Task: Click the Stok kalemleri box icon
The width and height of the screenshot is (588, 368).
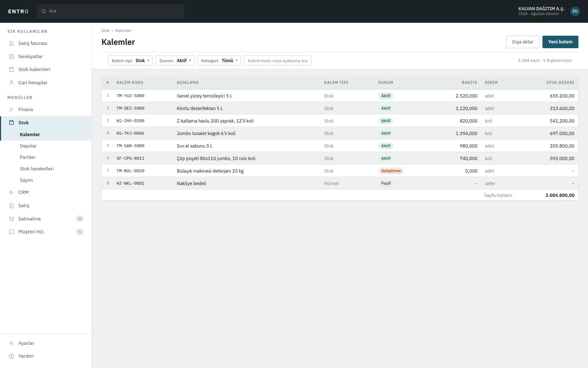Action: [x=11, y=70]
